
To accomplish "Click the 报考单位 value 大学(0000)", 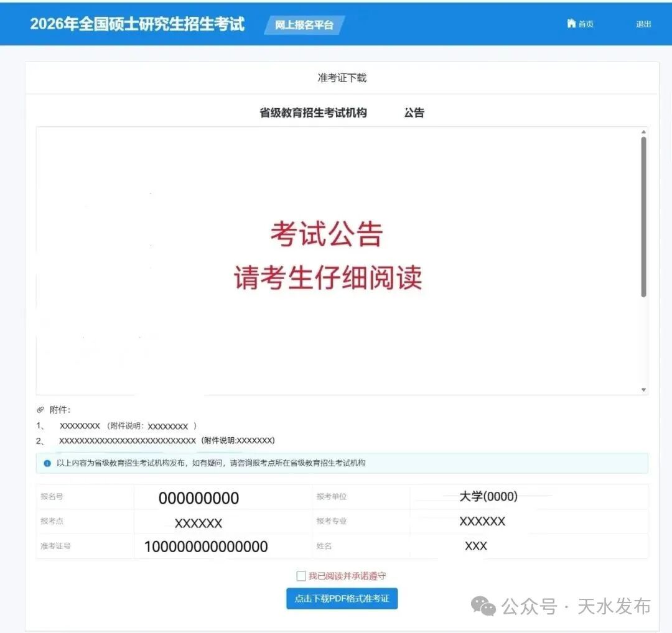I will pyautogui.click(x=488, y=496).
